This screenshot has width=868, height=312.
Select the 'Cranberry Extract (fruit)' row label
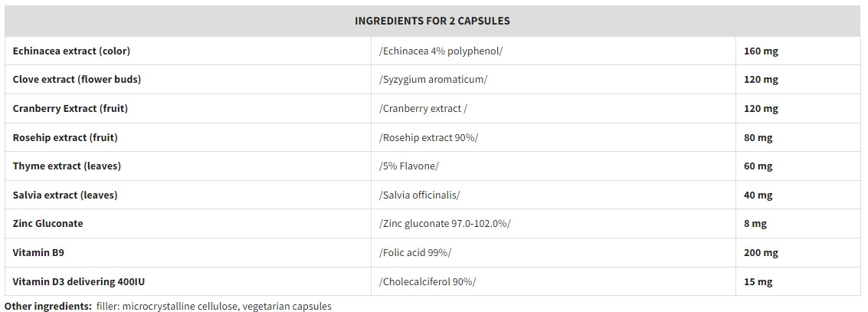[x=70, y=109]
